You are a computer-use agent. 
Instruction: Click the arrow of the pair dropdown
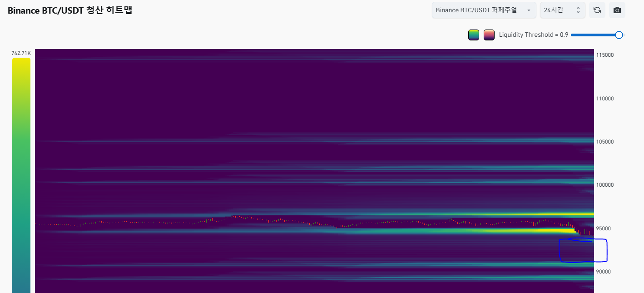click(529, 10)
